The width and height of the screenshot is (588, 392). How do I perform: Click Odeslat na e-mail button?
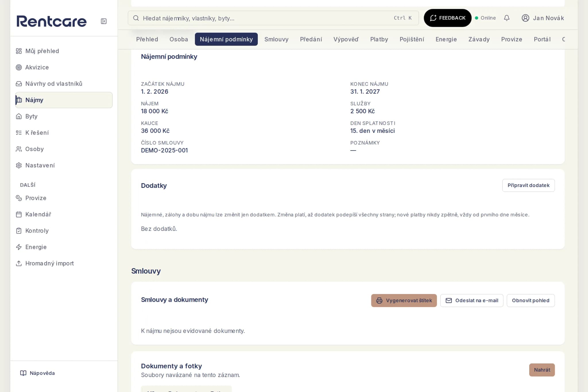[472, 300]
